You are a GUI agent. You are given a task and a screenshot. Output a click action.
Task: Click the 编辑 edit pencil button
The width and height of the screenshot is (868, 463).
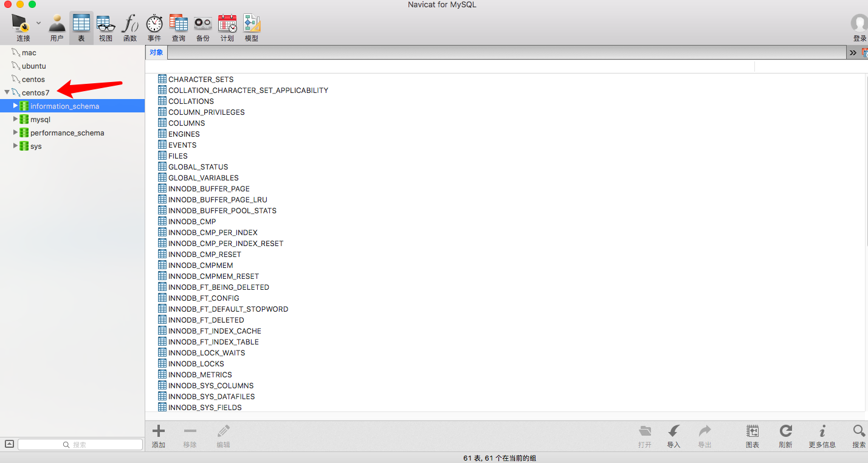(x=223, y=436)
